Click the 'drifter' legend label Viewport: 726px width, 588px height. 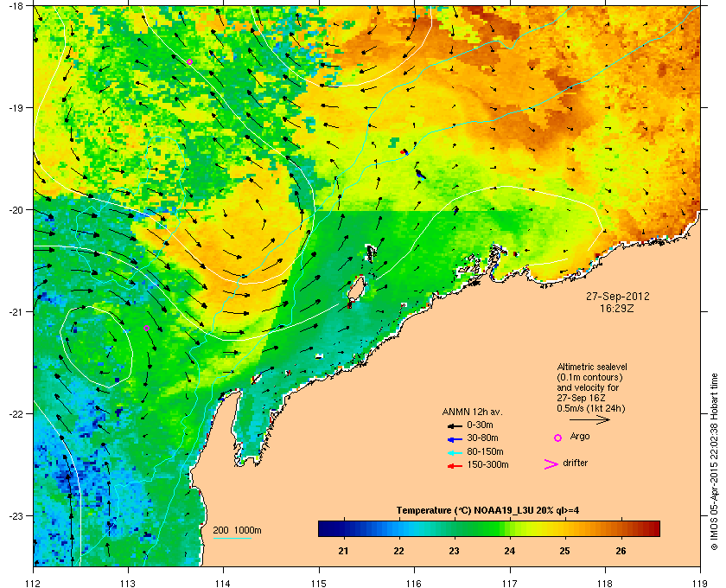[x=575, y=463]
